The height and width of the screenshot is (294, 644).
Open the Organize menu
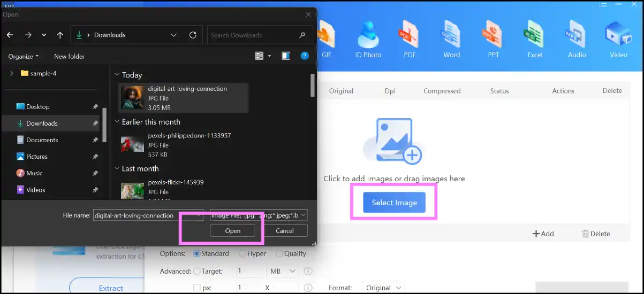(24, 56)
